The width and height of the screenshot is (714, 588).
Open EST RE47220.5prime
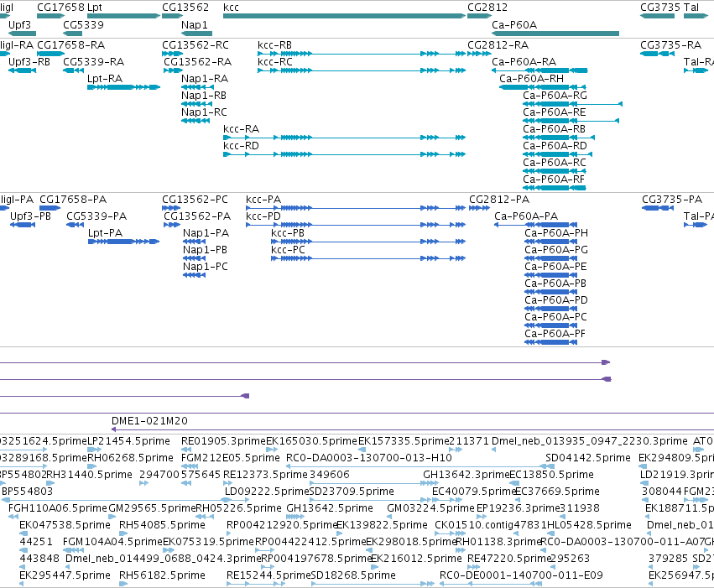pos(509,559)
